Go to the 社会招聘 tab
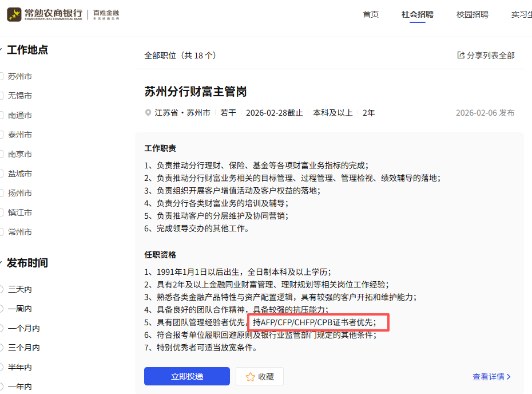The height and width of the screenshot is (394, 532). 417,14
